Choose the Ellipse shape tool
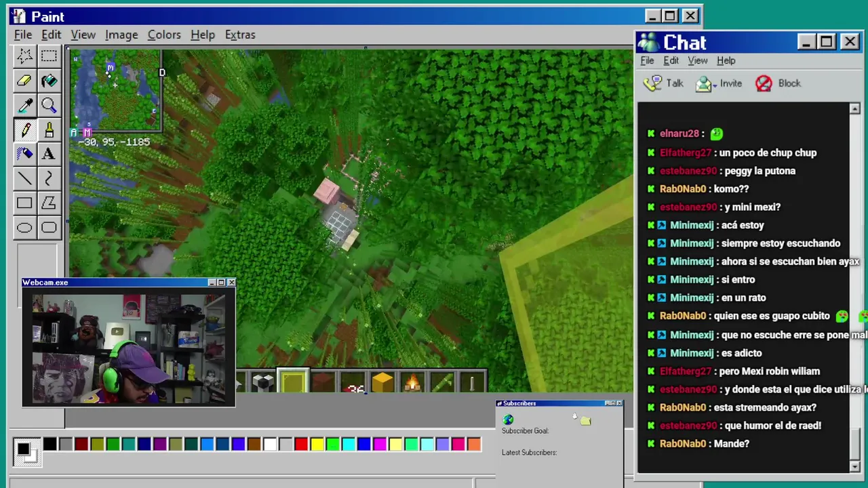 pos(24,227)
